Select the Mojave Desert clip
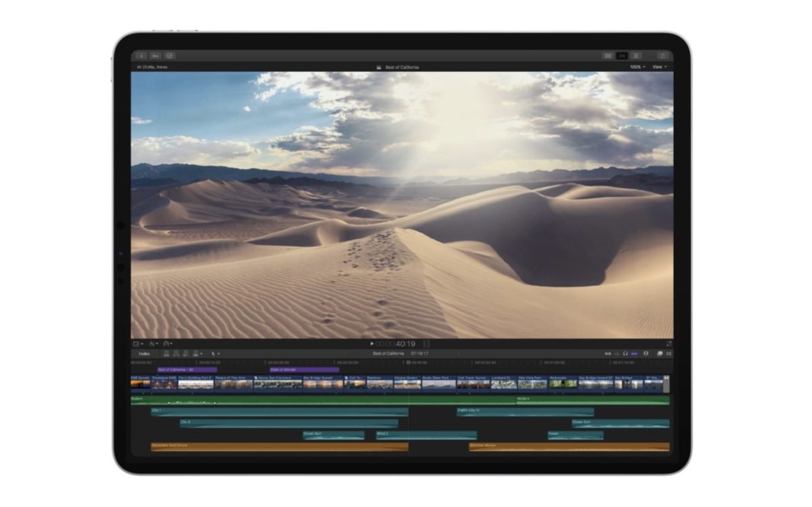This screenshot has height=507, width=812. [407, 383]
